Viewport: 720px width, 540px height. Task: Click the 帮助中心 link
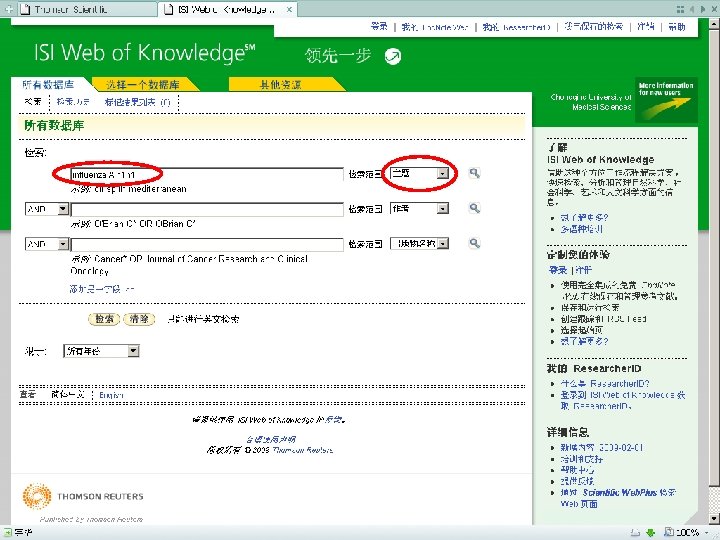tap(577, 470)
